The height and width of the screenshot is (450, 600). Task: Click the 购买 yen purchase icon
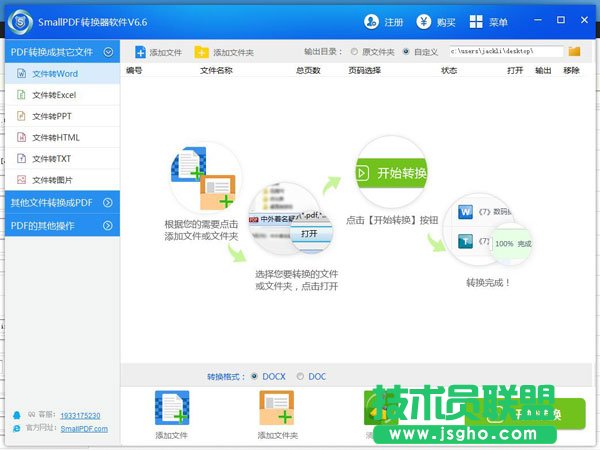point(424,22)
